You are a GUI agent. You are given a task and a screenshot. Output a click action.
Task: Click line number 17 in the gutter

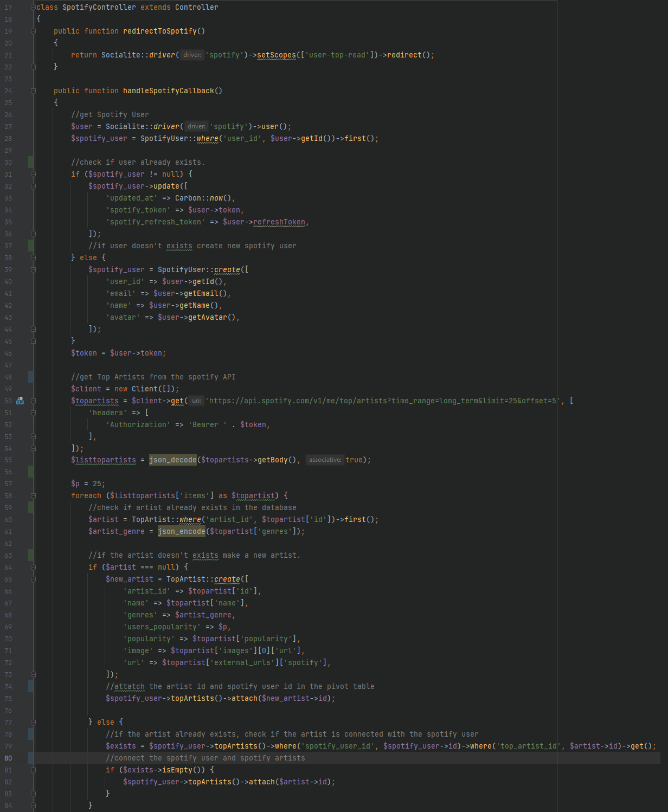[8, 8]
